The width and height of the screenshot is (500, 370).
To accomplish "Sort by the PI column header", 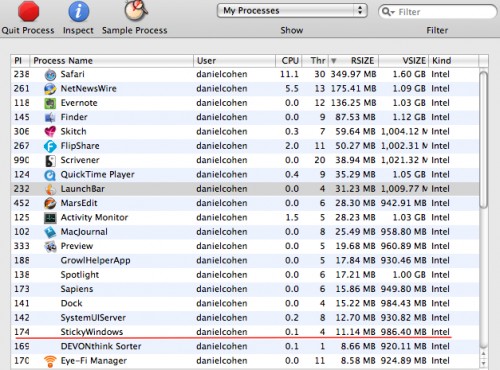I will 20,61.
